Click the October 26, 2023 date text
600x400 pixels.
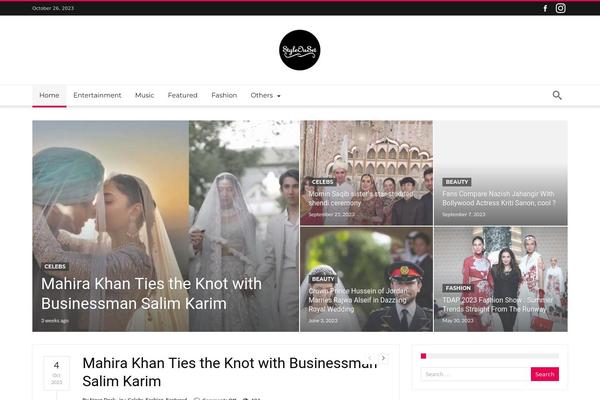click(x=53, y=8)
